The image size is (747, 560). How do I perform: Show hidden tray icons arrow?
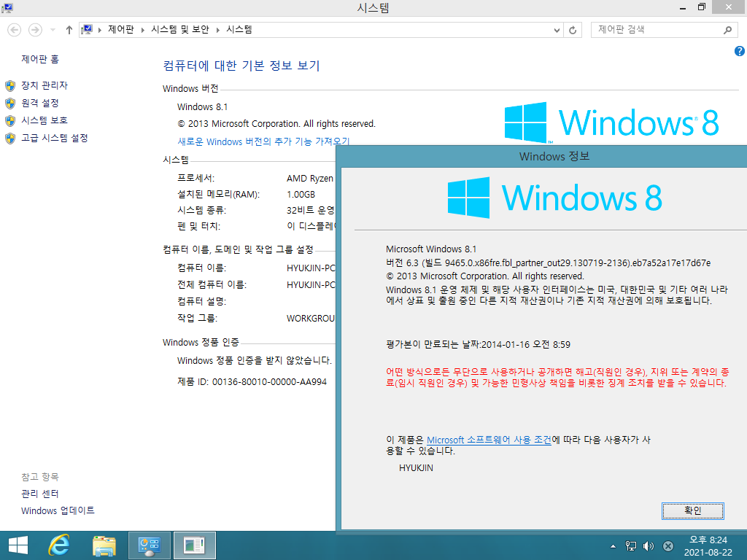click(613, 546)
